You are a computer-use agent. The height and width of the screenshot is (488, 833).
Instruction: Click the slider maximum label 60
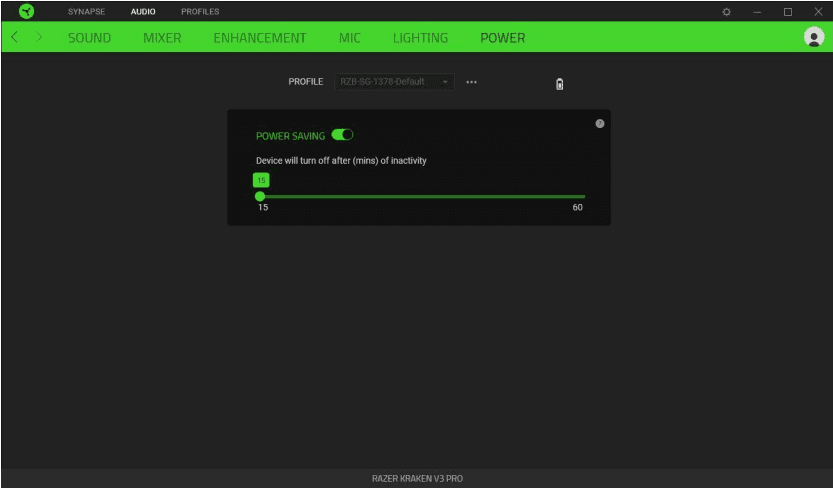coord(577,207)
